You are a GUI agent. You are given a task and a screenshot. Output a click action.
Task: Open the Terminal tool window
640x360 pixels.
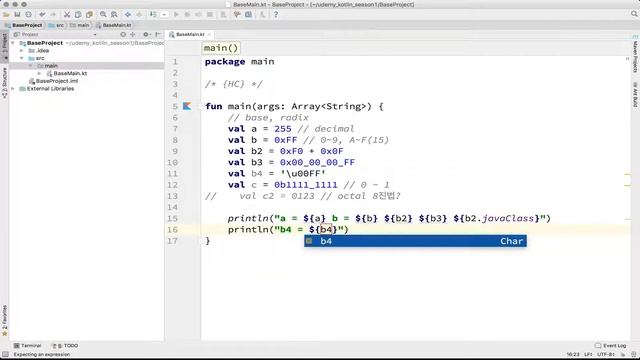coord(27,346)
